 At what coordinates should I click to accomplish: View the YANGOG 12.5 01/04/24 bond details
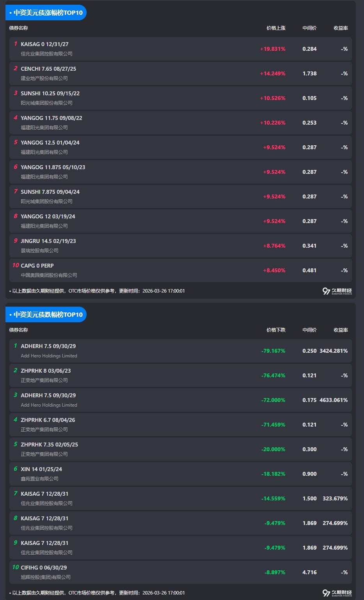[x=50, y=143]
